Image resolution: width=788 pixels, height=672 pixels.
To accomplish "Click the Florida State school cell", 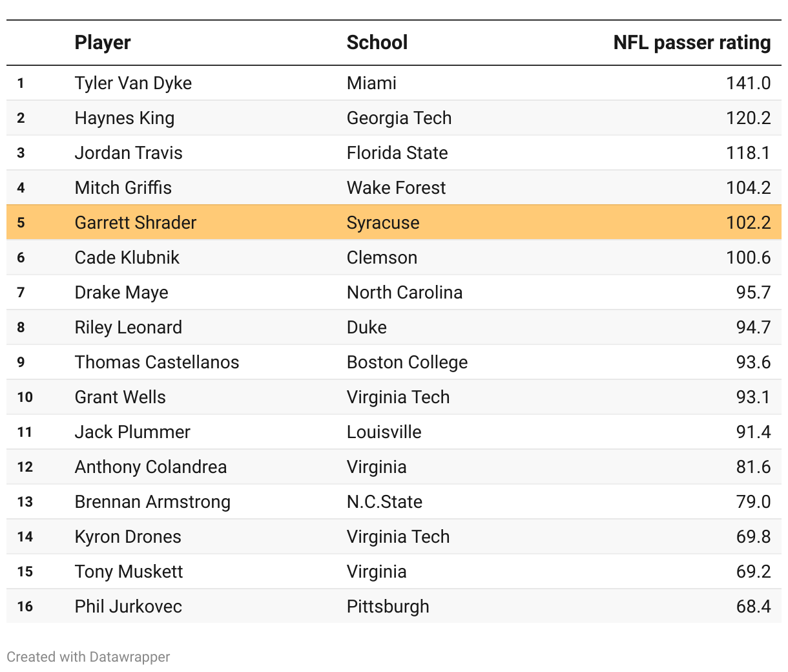I will click(397, 153).
